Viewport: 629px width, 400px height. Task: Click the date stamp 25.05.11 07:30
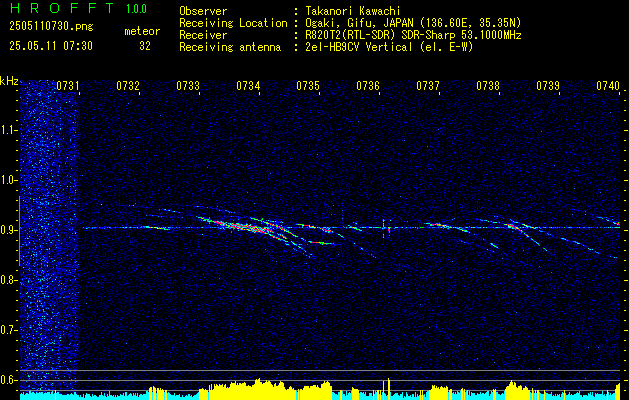pyautogui.click(x=51, y=46)
